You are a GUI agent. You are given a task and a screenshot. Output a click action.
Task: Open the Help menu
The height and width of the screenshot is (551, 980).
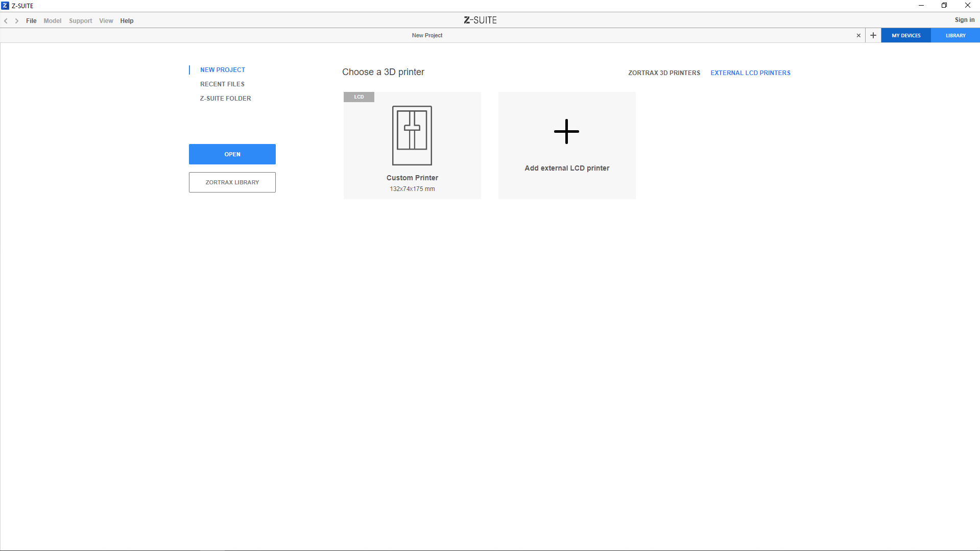(x=127, y=21)
